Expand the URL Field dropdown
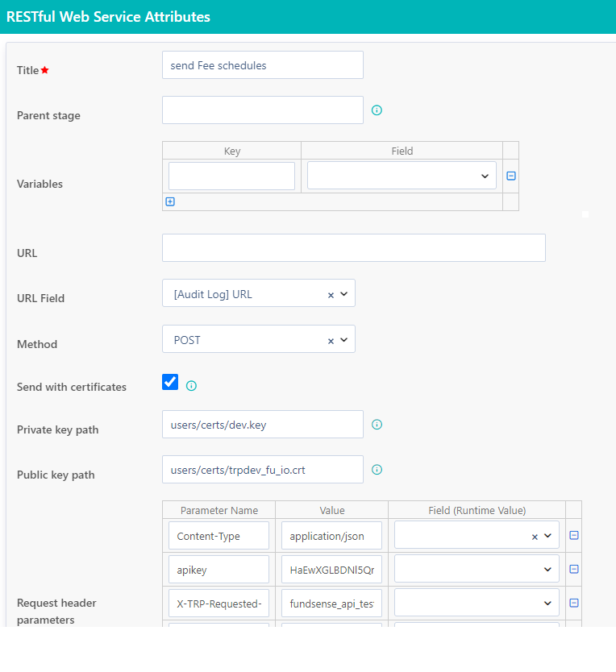616x672 pixels. click(x=344, y=294)
